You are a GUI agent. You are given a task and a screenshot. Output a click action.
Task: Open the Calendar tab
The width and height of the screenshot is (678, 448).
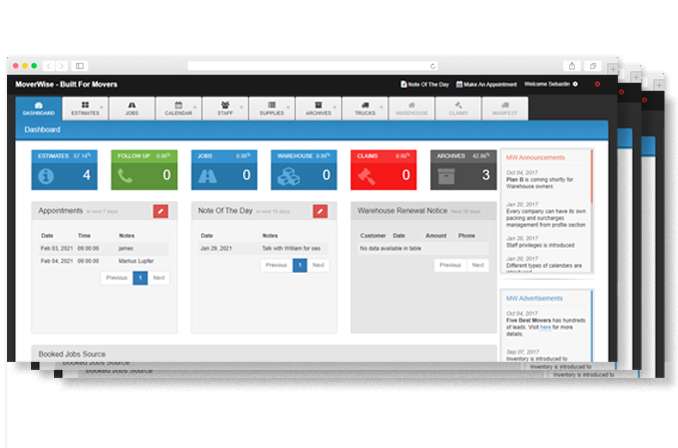(179, 108)
